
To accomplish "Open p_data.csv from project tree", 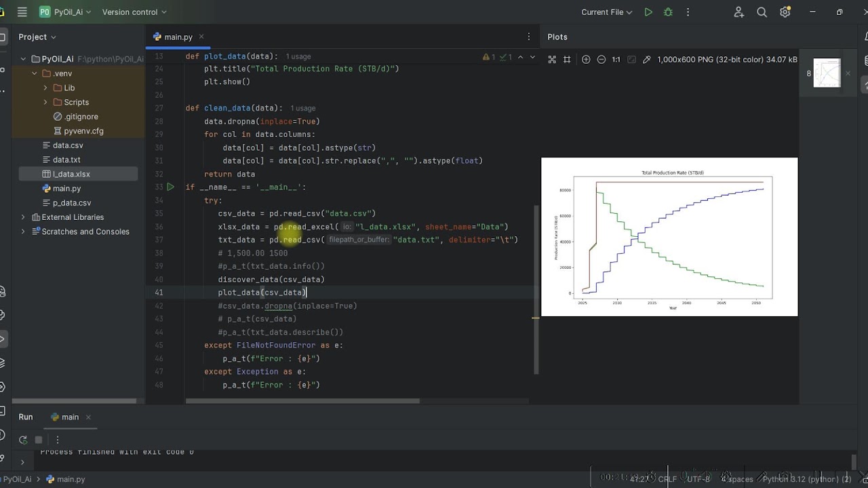I will coord(66,203).
